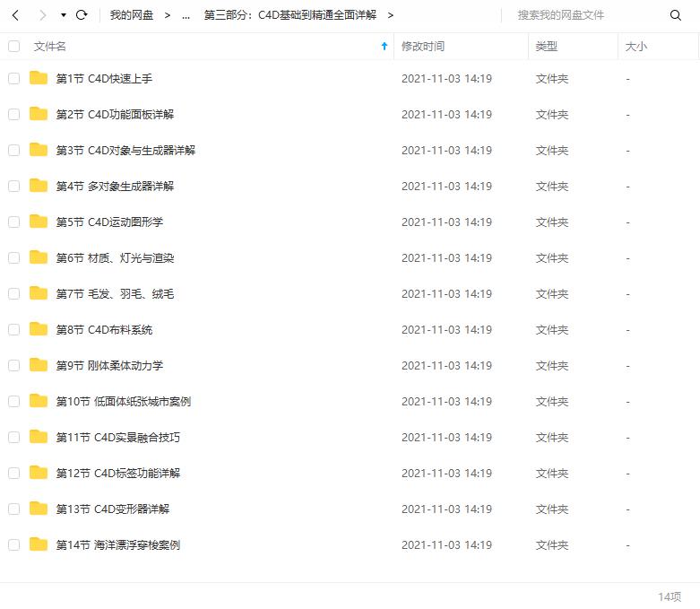Select folder name 第7节 毛发、羽毛、绒毛
This screenshot has height=609, width=700.
(115, 293)
